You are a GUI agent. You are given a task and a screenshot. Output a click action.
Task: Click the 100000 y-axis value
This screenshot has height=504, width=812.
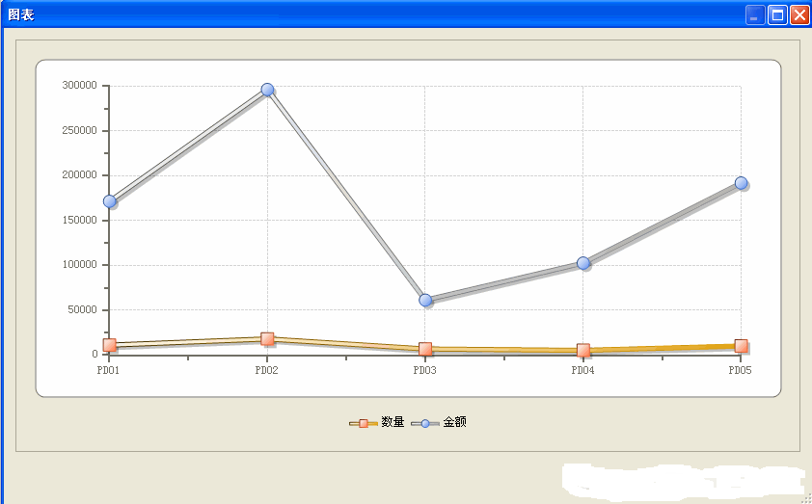pos(80,264)
